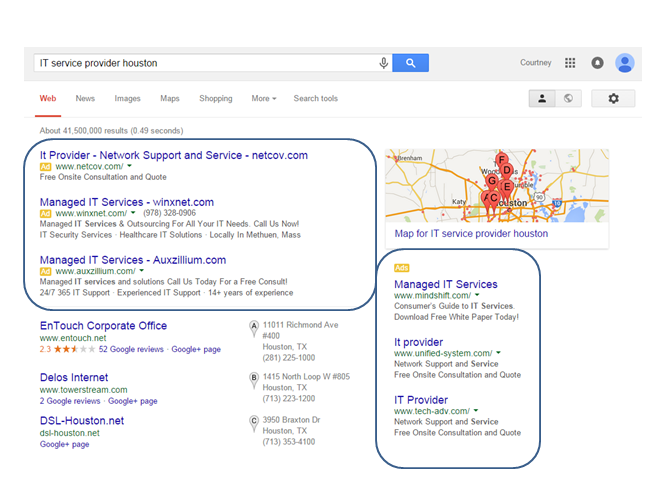Switch to the Maps tab
668x493 pixels.
tap(170, 98)
